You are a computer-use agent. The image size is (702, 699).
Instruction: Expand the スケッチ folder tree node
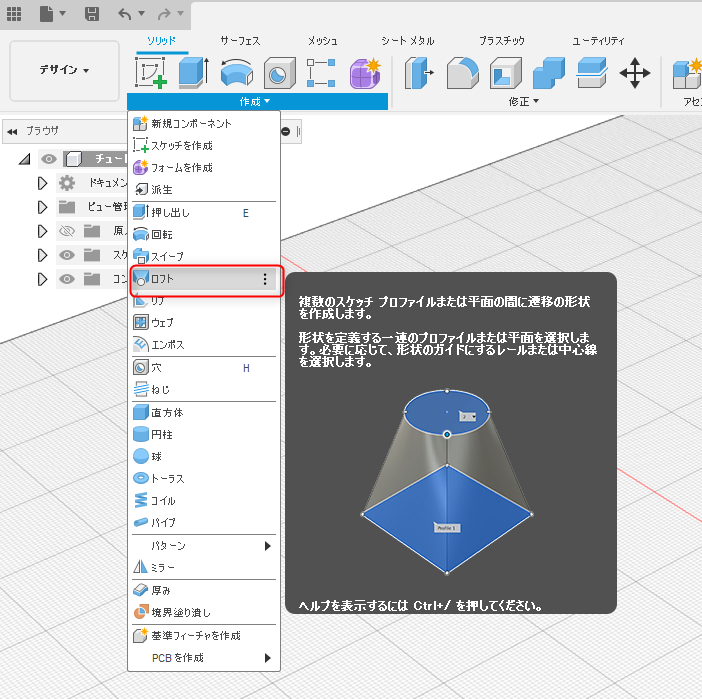tap(43, 255)
